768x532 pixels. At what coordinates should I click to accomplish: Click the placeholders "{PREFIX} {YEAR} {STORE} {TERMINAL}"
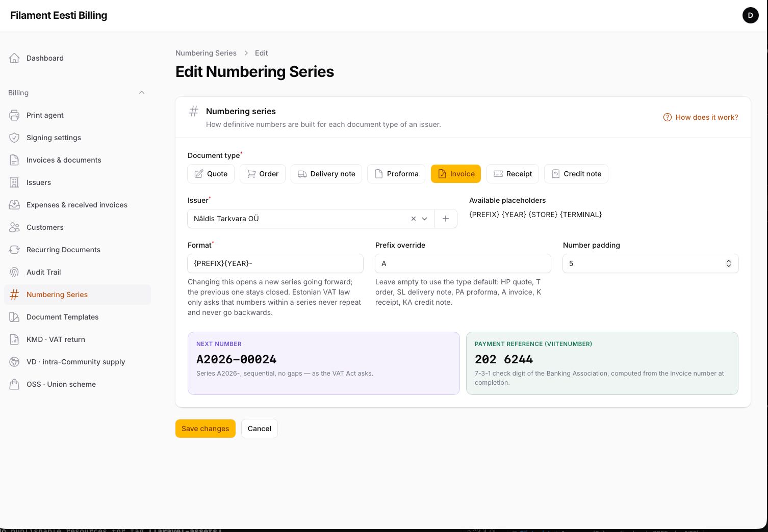click(535, 215)
